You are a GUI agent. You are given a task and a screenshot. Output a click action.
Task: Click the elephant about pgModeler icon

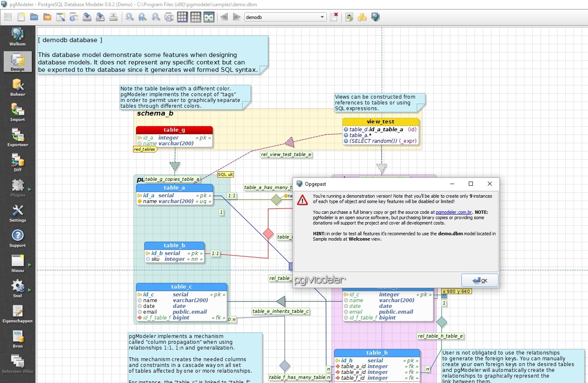click(x=375, y=17)
